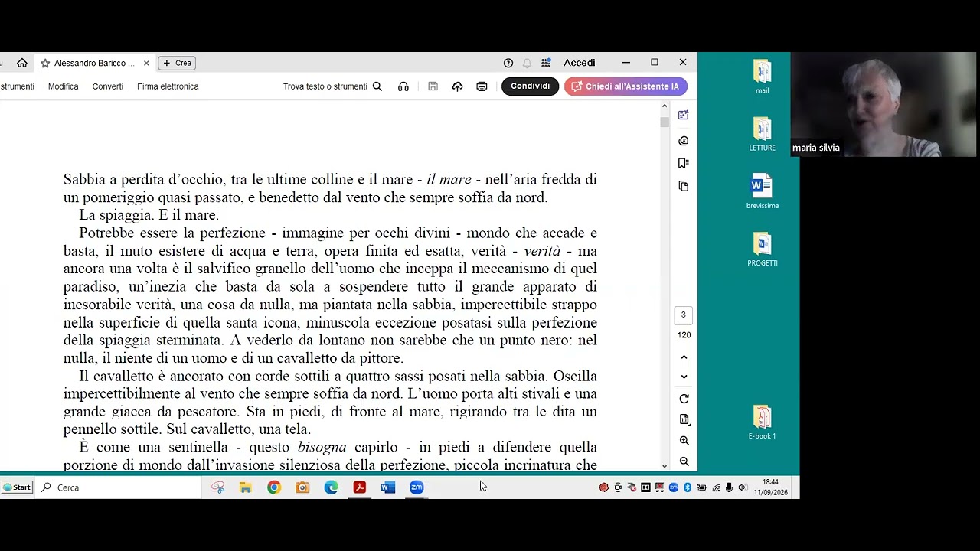Go to the next page arrow
The width and height of the screenshot is (980, 551).
(x=684, y=377)
